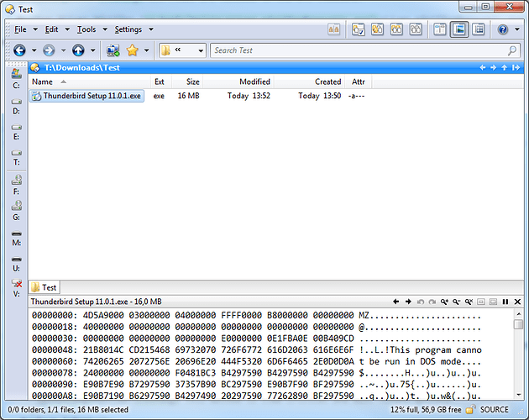Open drive T: from the drive sidebar

pos(16,158)
